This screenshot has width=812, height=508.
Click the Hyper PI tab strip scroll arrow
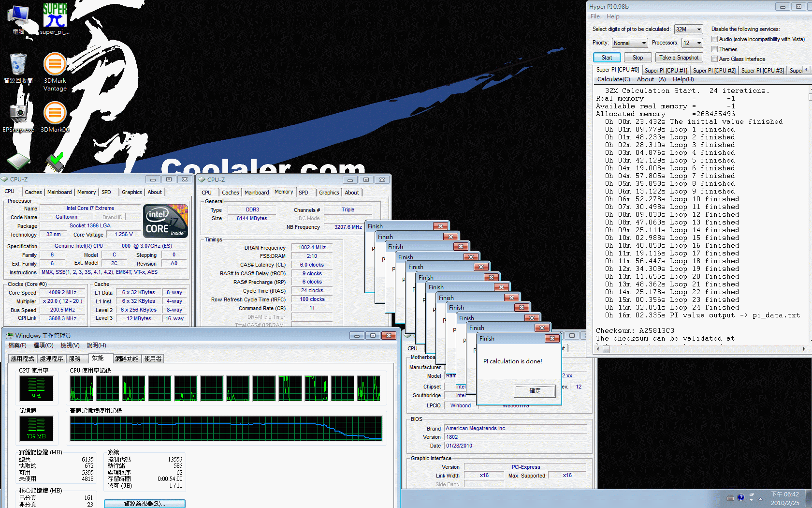tap(806, 70)
